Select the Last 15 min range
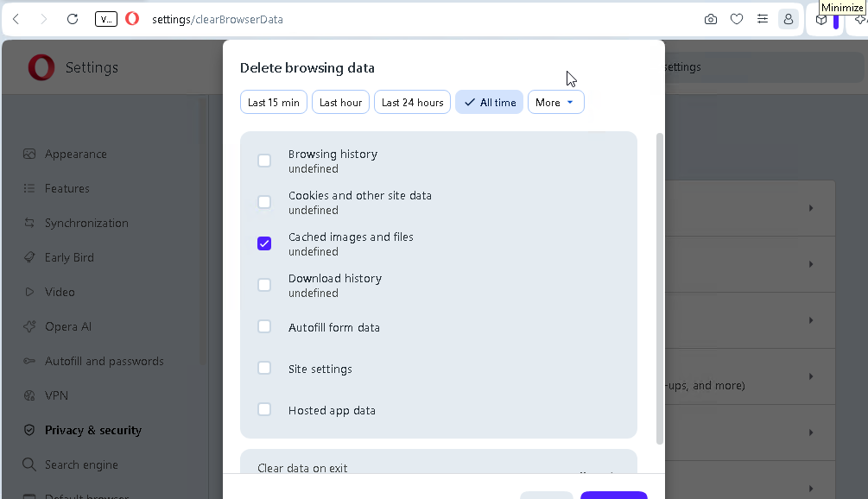868x499 pixels. [274, 103]
